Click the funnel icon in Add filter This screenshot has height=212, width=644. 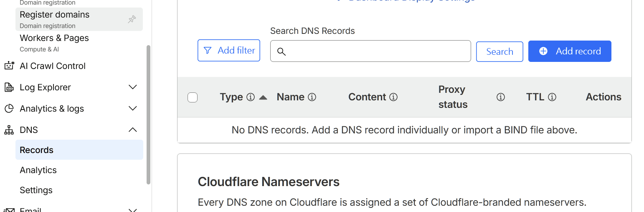[207, 51]
